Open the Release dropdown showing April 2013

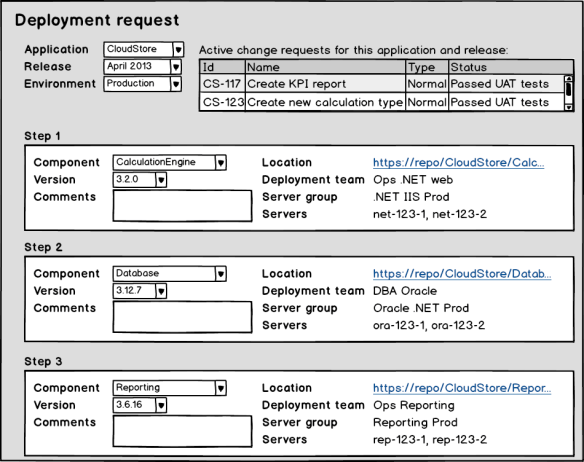[143, 66]
